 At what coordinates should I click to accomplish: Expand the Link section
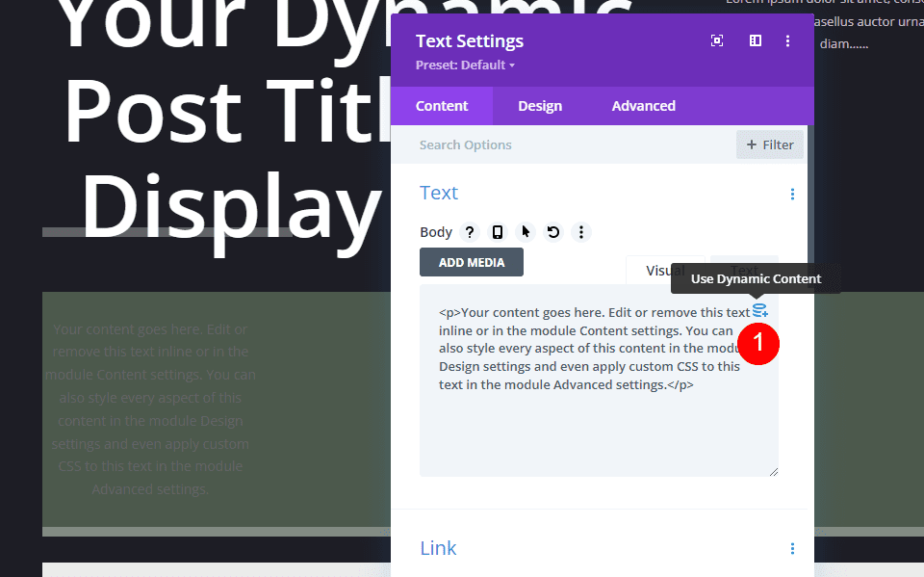point(439,548)
